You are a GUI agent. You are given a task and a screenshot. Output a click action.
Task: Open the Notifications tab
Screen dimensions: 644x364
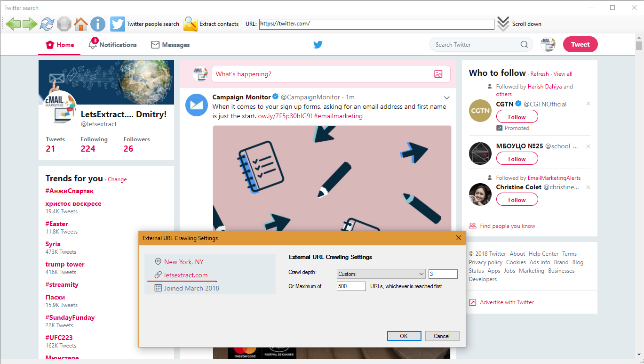point(113,45)
